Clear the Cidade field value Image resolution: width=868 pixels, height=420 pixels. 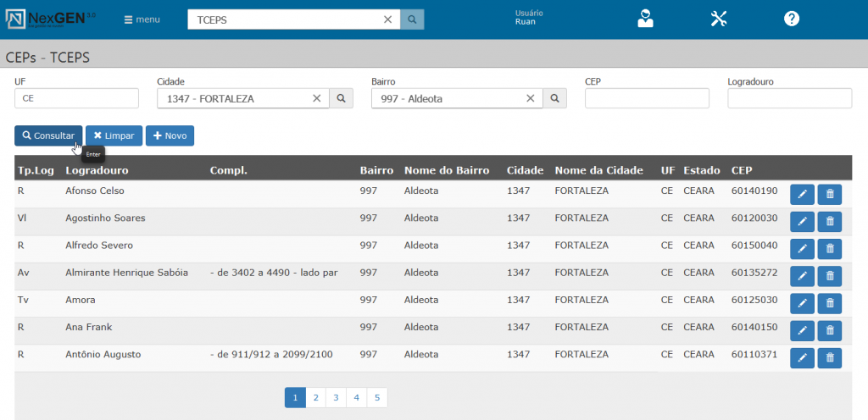tap(316, 99)
